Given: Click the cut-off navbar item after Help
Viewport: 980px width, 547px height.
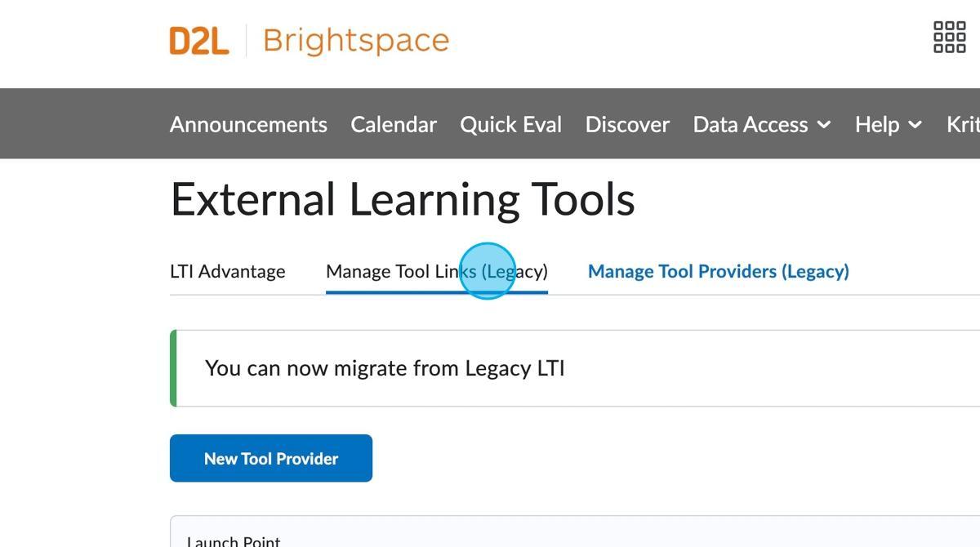Looking at the screenshot, I should click(963, 125).
